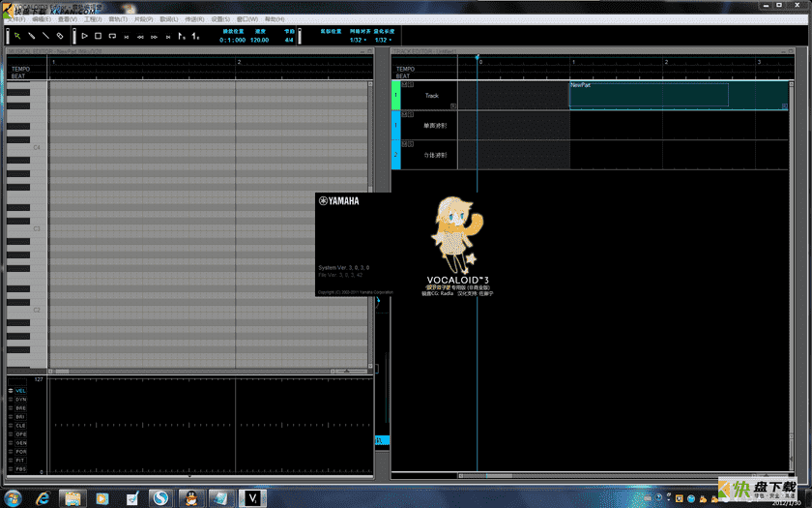Mute the vocal Track 1
Viewport: 812px width, 508px height.
pyautogui.click(x=404, y=84)
